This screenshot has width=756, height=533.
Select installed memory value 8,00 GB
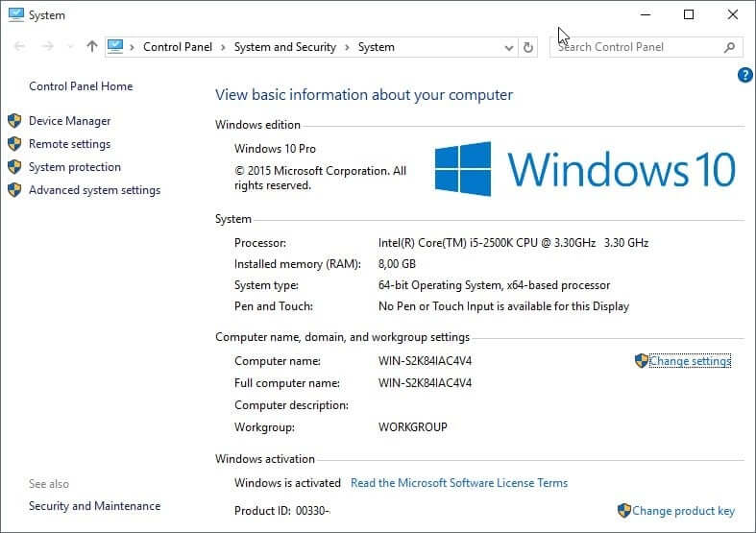coord(397,264)
